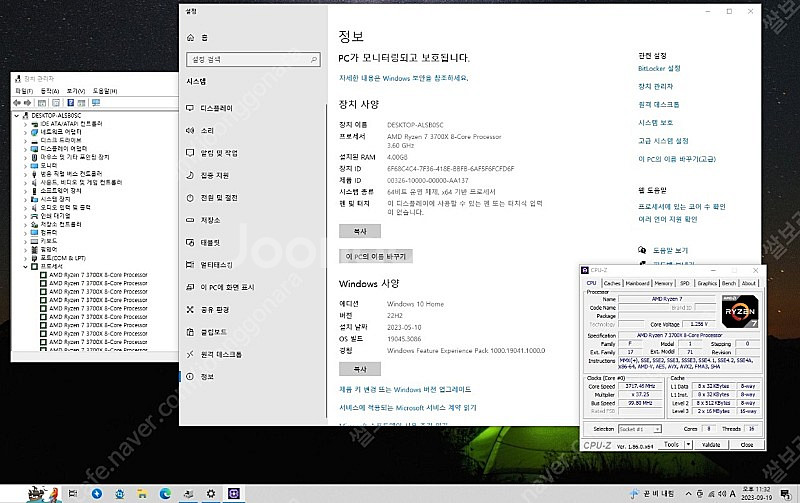
Task: Open Task View on the taskbar
Action: [x=73, y=493]
